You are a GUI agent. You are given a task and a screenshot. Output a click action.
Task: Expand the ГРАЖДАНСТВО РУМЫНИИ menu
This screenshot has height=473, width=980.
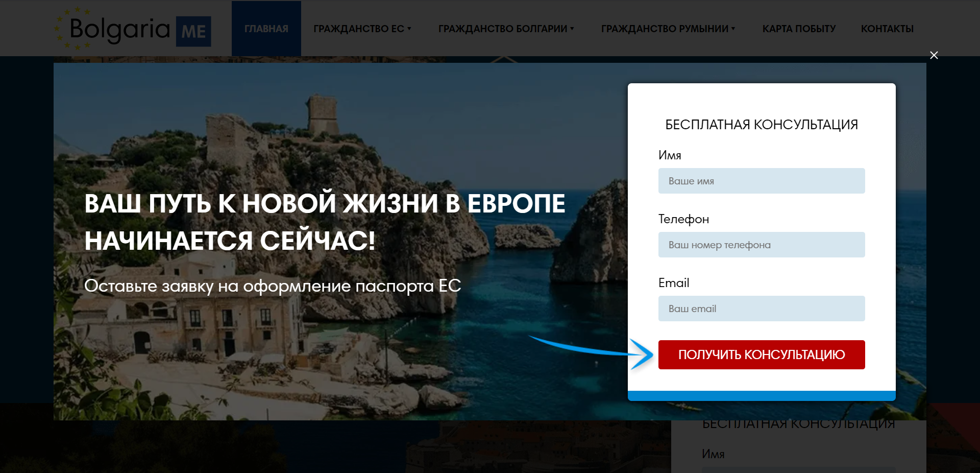668,29
